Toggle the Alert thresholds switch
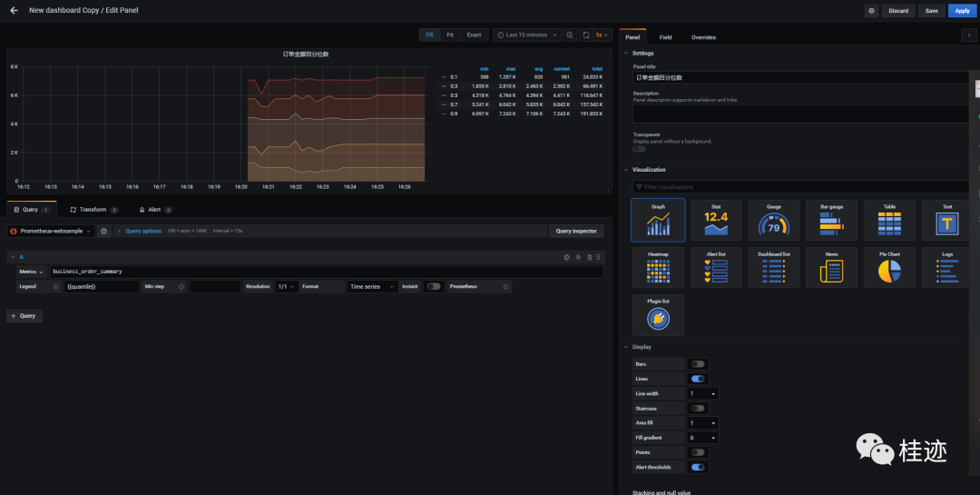The height and width of the screenshot is (495, 980). (x=698, y=467)
